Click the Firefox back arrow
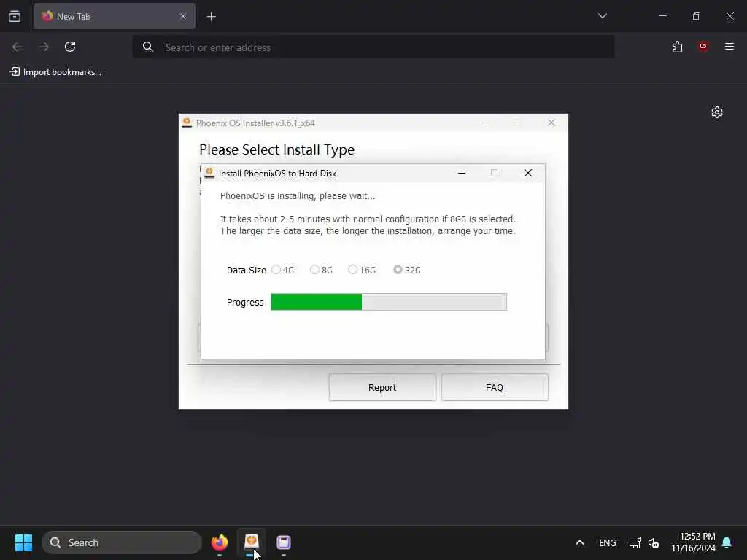This screenshot has width=747, height=560. pyautogui.click(x=18, y=47)
